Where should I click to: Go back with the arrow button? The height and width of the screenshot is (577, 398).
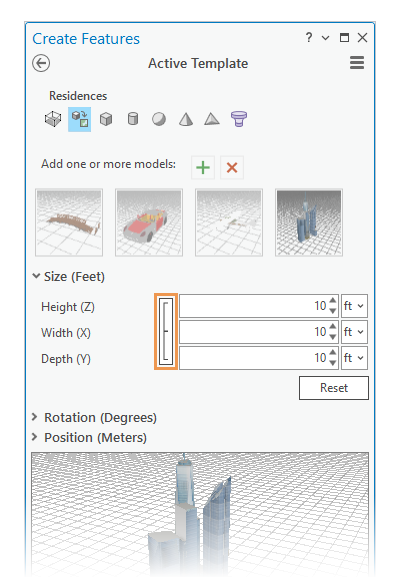(x=41, y=63)
